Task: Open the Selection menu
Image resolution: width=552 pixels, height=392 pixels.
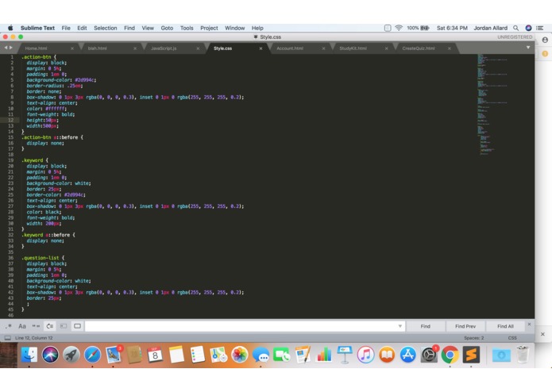Action: pos(106,28)
